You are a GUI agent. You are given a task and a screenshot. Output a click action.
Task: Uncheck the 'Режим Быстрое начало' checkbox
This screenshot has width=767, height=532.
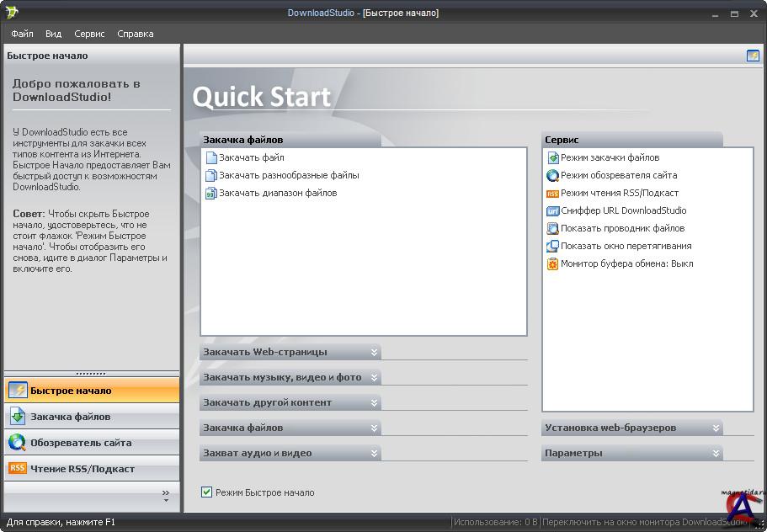[x=207, y=492]
